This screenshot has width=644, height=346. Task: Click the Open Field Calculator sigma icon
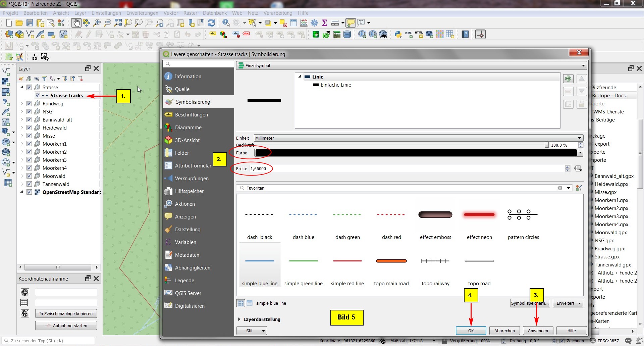(x=324, y=23)
